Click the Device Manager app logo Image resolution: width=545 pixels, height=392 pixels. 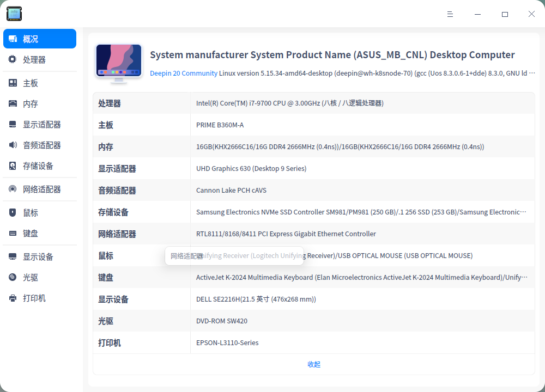tap(14, 14)
